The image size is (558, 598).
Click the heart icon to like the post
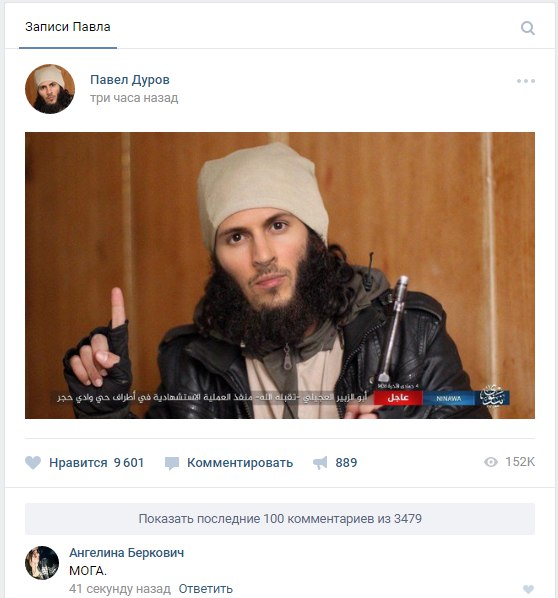click(33, 463)
